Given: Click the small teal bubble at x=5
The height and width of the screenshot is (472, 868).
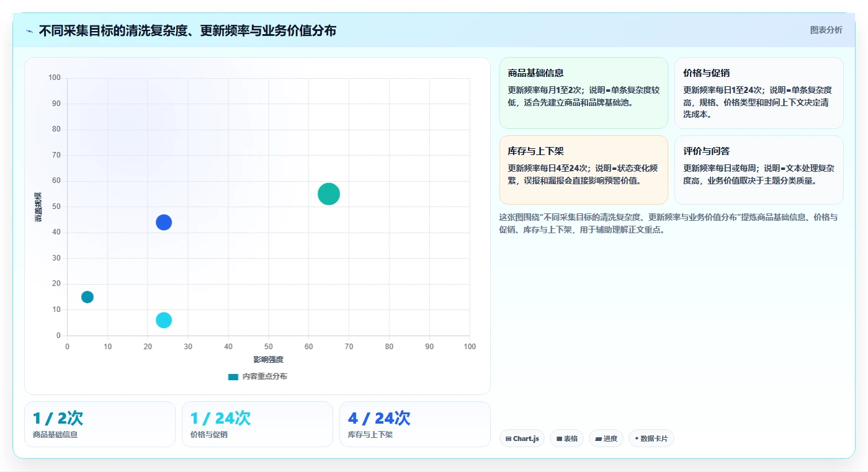Looking at the screenshot, I should pos(87,297).
